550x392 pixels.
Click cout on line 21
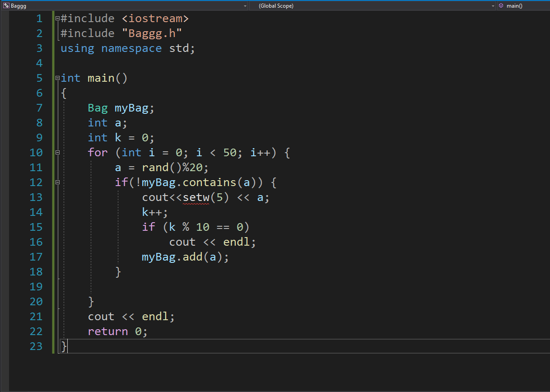(101, 317)
